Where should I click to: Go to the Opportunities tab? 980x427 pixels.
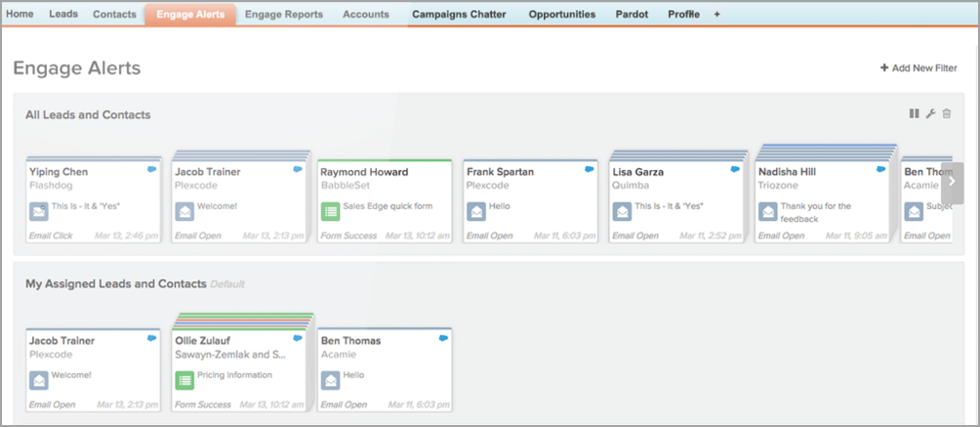(x=562, y=15)
